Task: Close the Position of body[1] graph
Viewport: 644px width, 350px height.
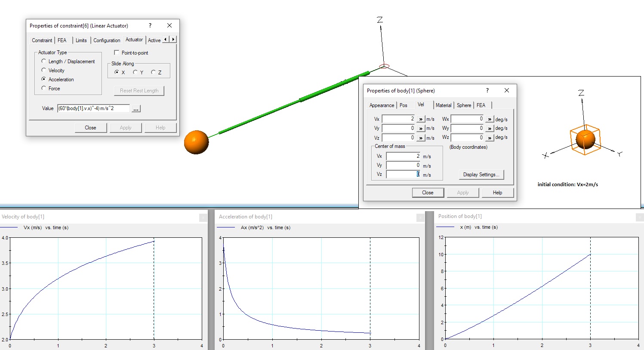Action: point(640,218)
